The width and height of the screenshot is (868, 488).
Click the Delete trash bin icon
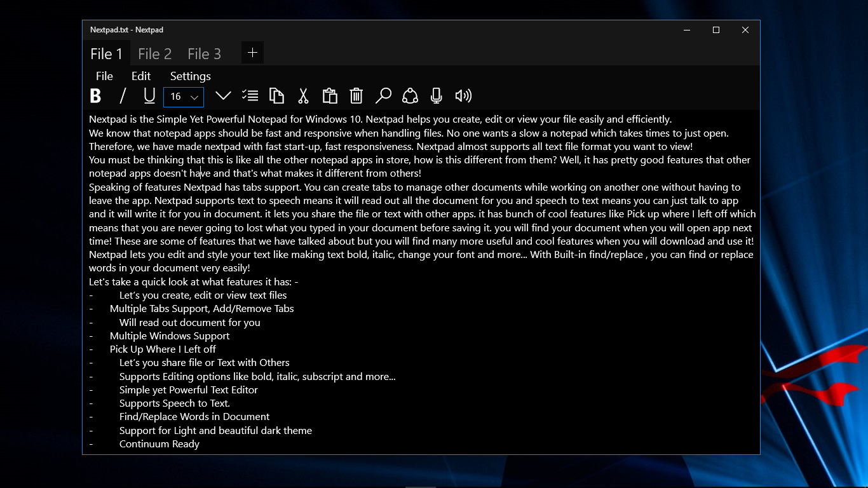pyautogui.click(x=356, y=96)
